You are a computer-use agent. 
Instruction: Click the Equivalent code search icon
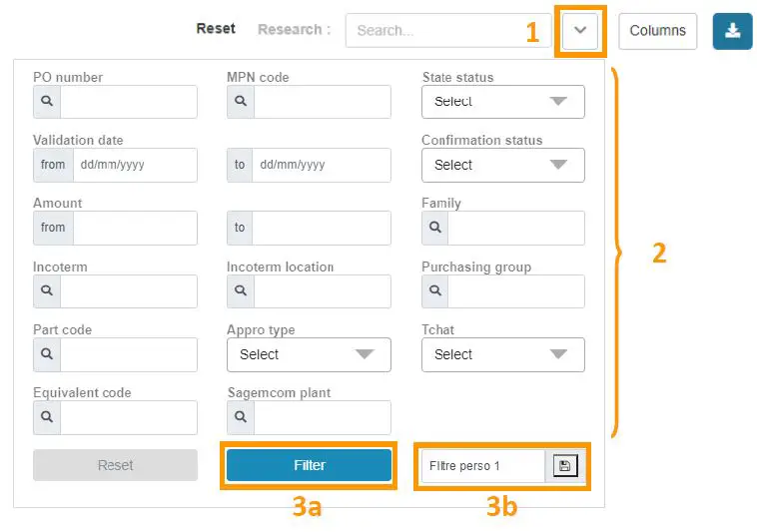[47, 417]
